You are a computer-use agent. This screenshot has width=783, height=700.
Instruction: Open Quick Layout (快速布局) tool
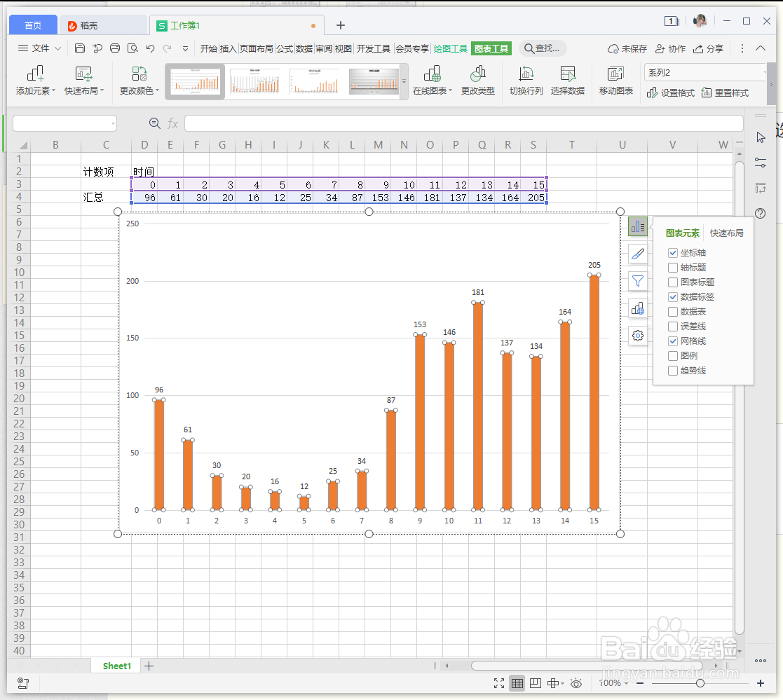tap(83, 80)
